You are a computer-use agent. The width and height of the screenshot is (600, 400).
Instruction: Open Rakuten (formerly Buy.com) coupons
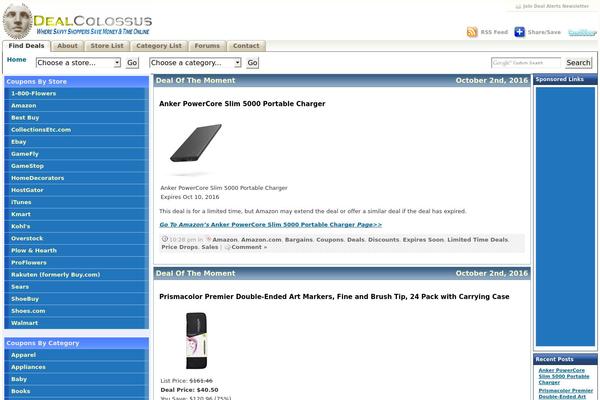pos(77,275)
